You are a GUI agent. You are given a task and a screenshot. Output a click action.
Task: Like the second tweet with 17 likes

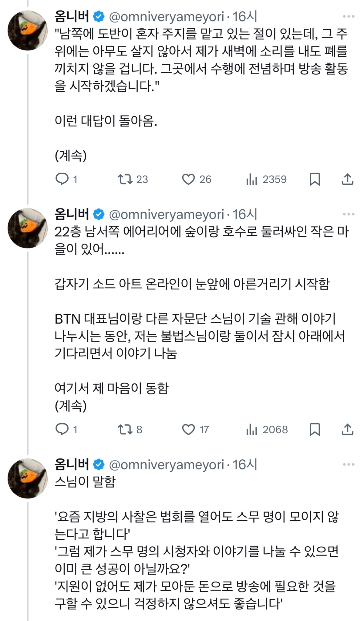pos(188,429)
